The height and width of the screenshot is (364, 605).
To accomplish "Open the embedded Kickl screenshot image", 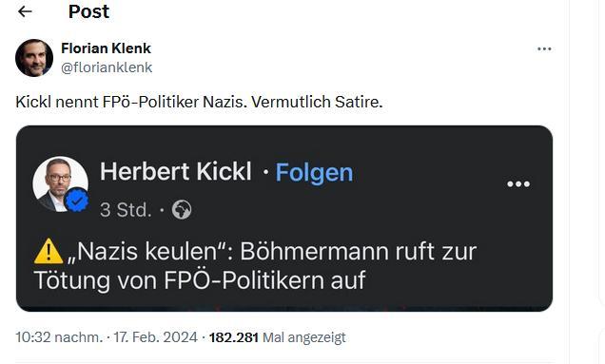I will 284,219.
